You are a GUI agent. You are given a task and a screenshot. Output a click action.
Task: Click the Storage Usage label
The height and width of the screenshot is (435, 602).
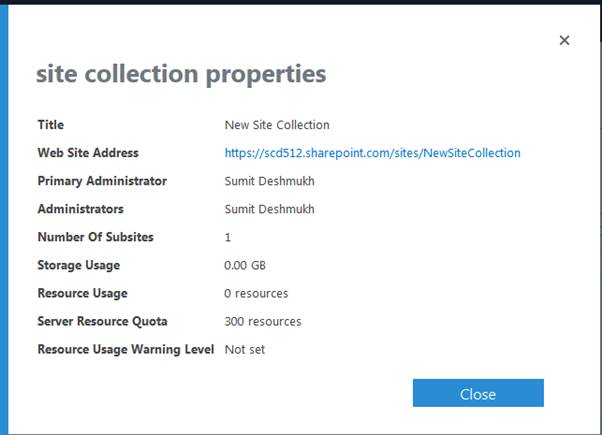tap(78, 265)
